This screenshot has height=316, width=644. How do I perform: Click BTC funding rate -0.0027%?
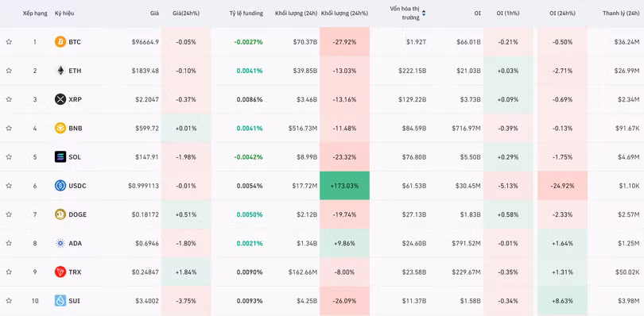pyautogui.click(x=249, y=42)
